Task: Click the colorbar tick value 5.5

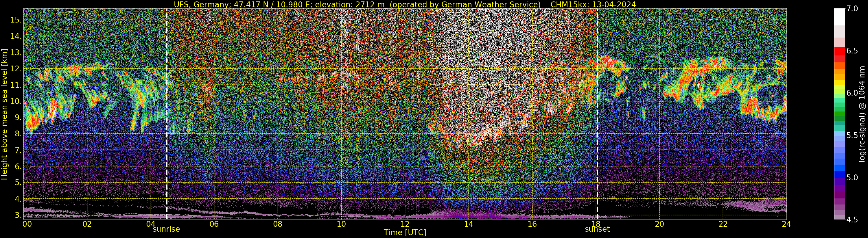Action: (x=852, y=135)
